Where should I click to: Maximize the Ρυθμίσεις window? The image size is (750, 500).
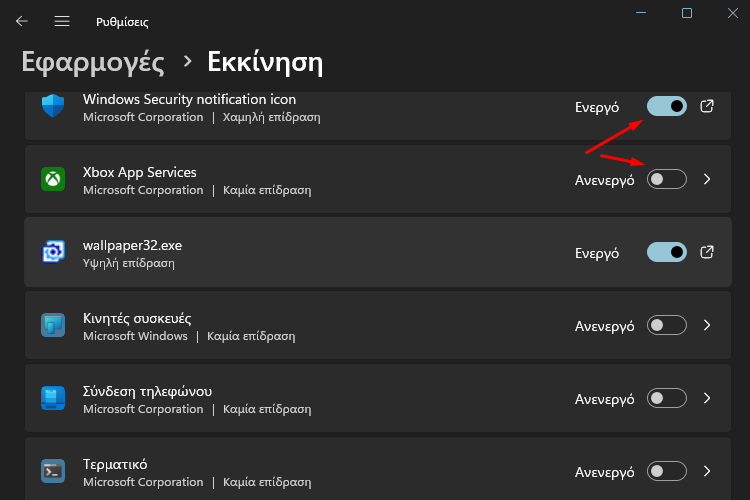click(x=687, y=13)
